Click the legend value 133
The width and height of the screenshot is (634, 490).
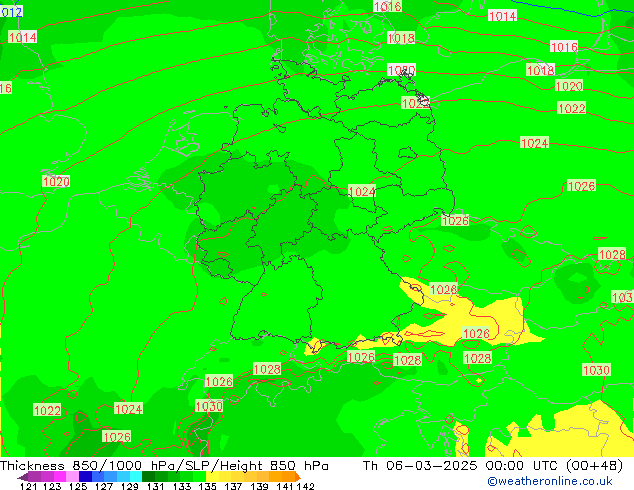tap(182, 486)
